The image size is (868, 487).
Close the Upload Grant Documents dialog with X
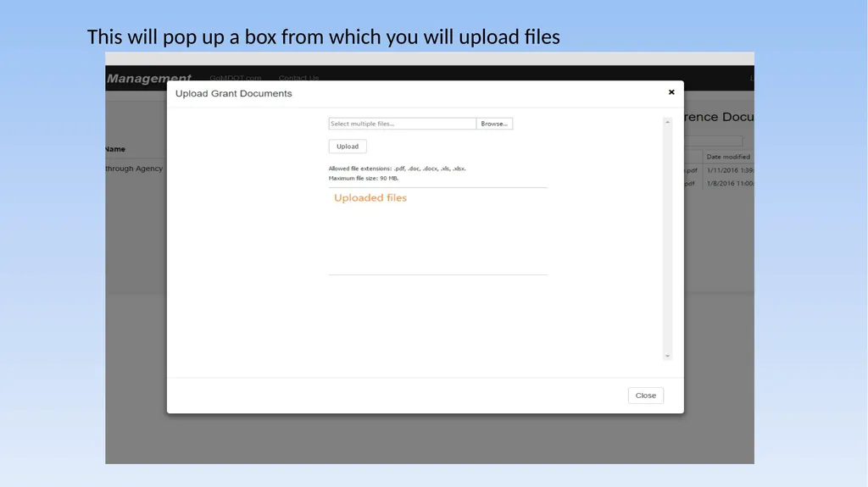click(671, 91)
